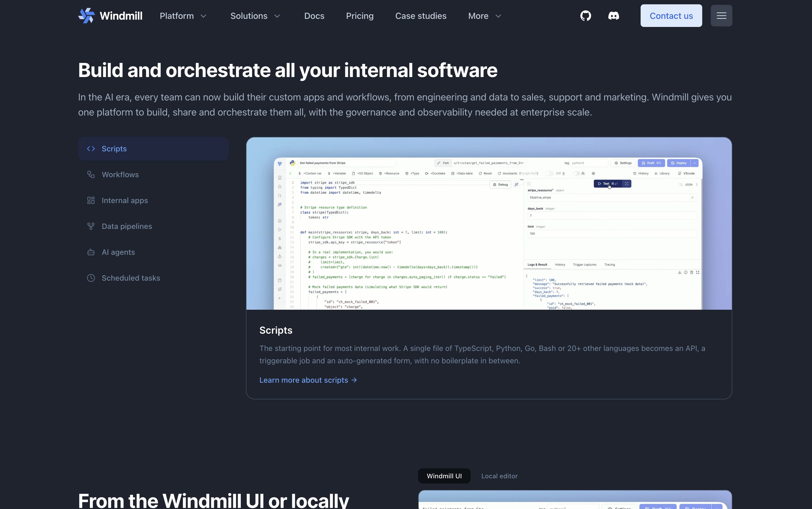812x509 pixels.
Task: Click the copy result clipboard icon
Action: click(692, 272)
